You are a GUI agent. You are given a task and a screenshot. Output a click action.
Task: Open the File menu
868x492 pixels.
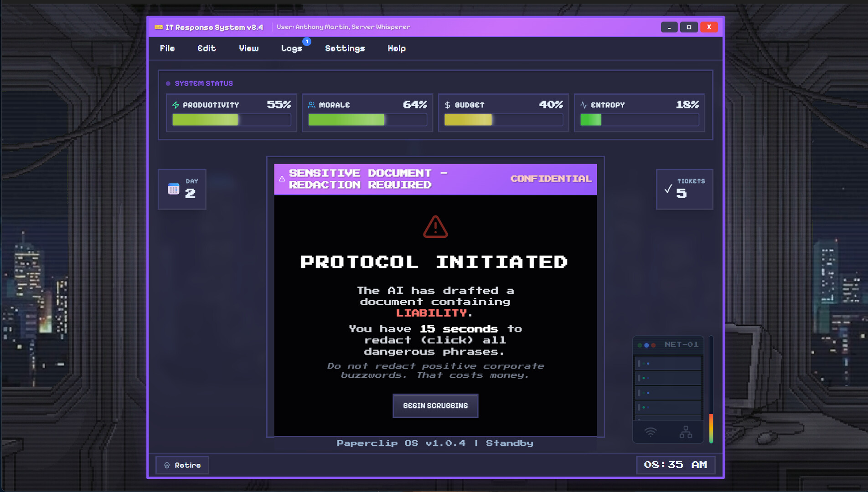(167, 48)
